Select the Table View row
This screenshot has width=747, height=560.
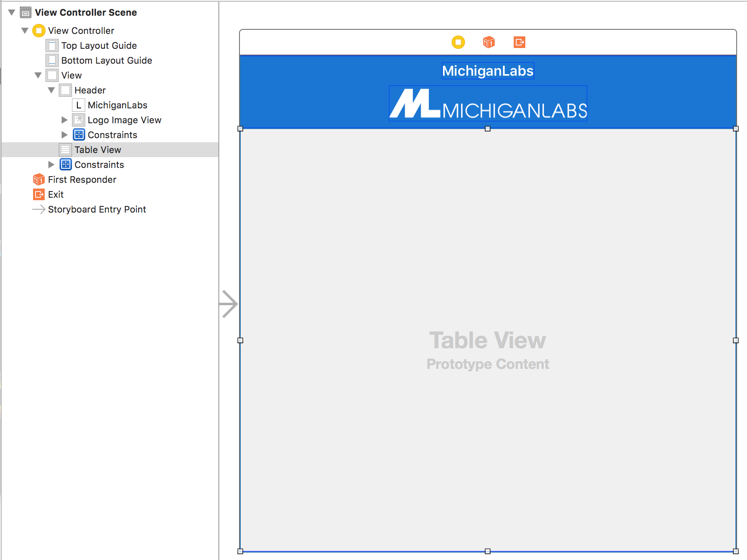pos(110,150)
